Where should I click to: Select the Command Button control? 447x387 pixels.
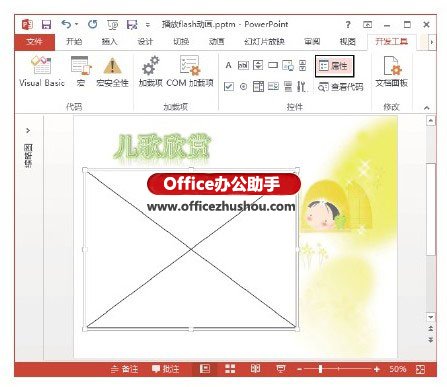click(x=273, y=65)
